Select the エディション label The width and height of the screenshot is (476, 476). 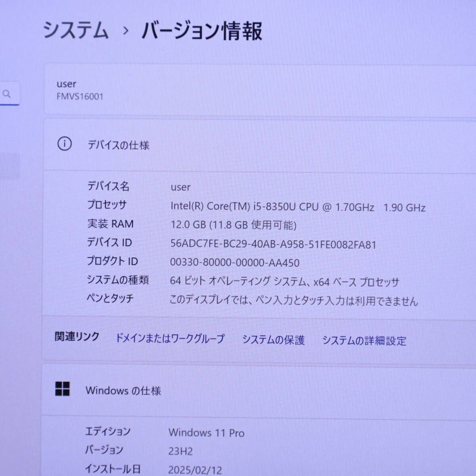[x=108, y=431]
